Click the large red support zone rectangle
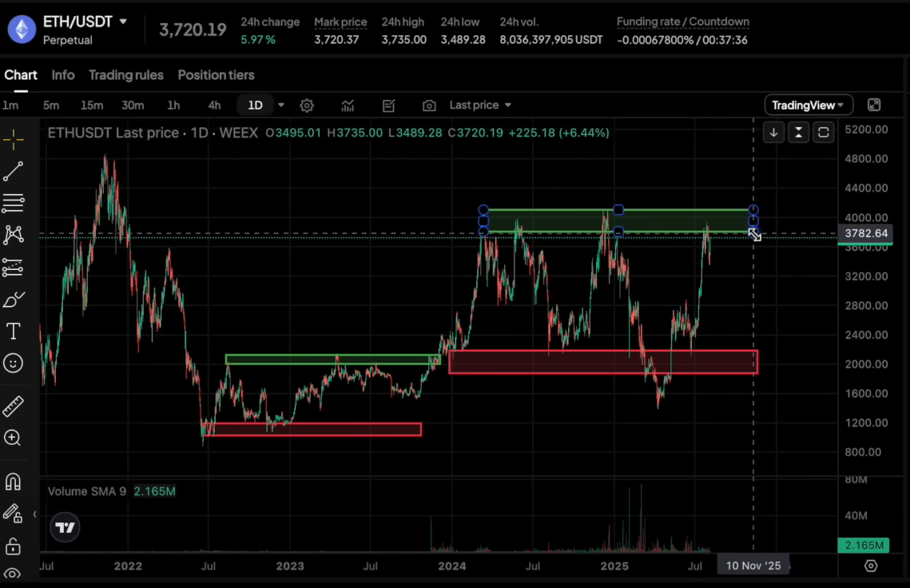This screenshot has width=910, height=588. pyautogui.click(x=603, y=362)
